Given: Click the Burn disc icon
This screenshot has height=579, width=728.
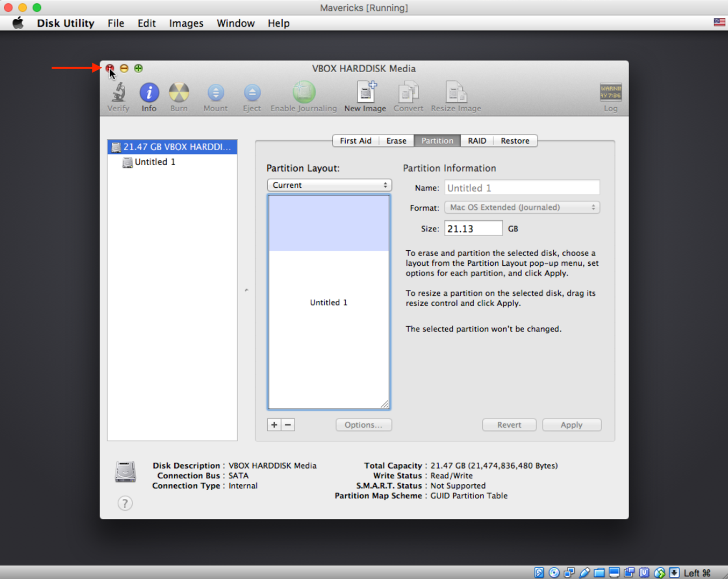Looking at the screenshot, I should 179,93.
